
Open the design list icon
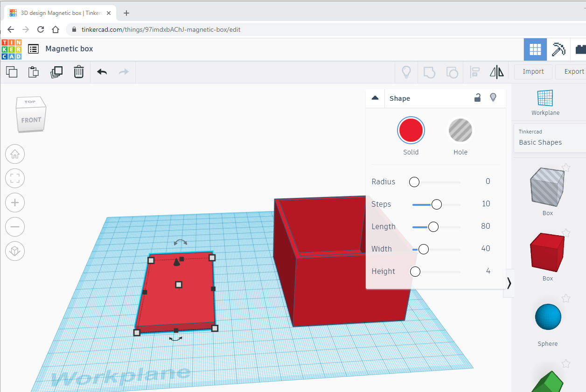(33, 49)
